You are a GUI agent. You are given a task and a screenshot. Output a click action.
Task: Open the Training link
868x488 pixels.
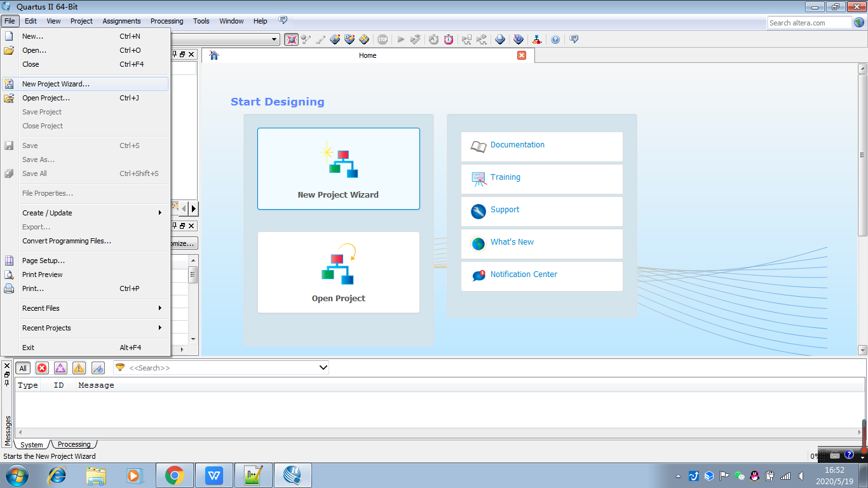tap(505, 177)
